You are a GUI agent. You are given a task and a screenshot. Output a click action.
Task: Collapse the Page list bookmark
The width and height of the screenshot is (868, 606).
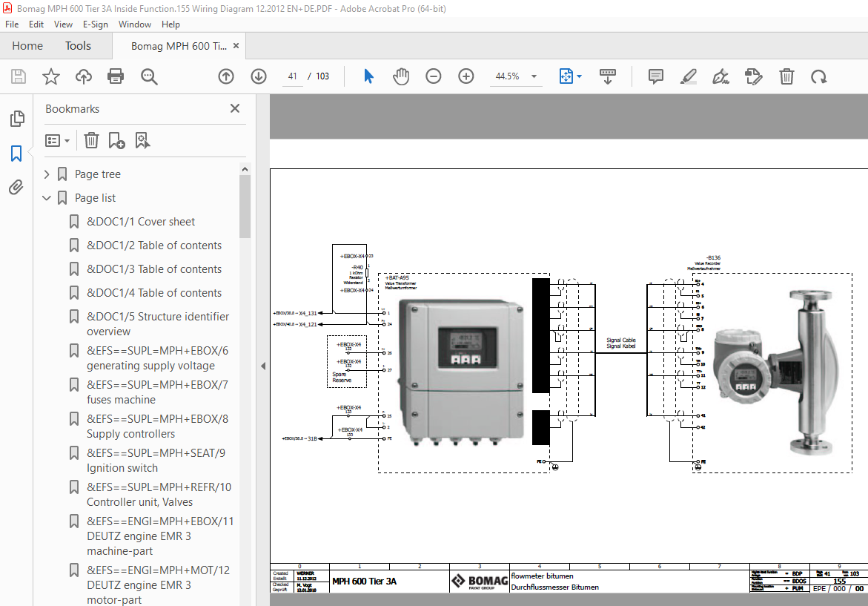(47, 198)
